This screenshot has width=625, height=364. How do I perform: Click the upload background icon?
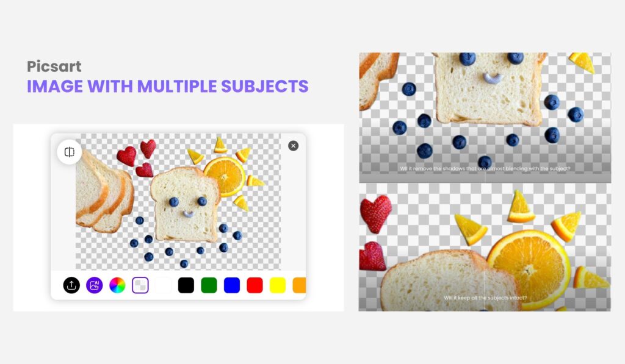[x=72, y=285]
